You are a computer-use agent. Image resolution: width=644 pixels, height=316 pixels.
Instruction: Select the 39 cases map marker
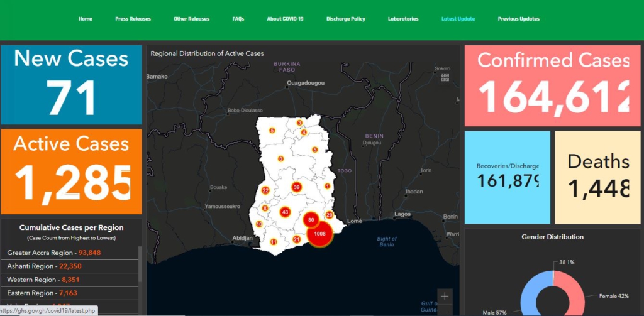pos(297,187)
